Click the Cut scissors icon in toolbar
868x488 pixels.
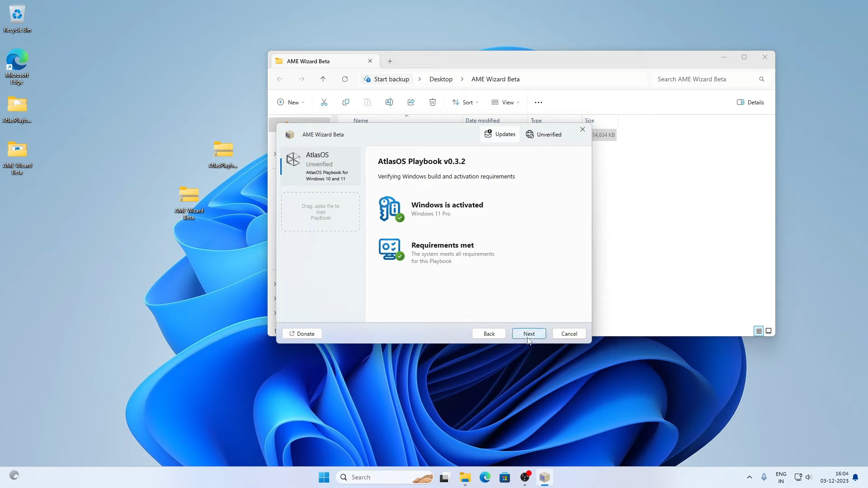coord(324,103)
